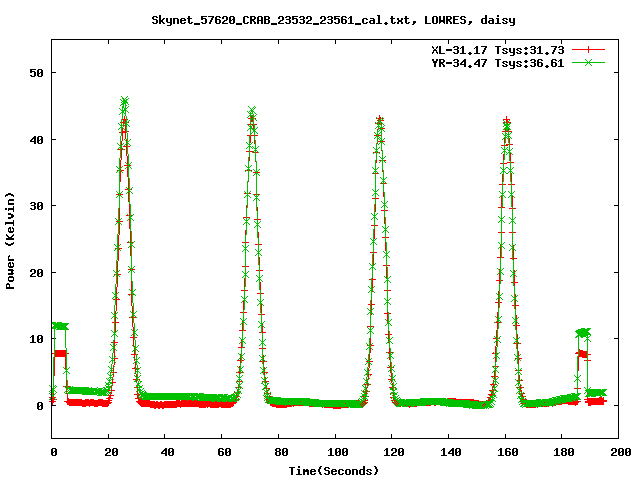The height and width of the screenshot is (480, 640).
Task: Click the green line sample in the legend
Action: tap(588, 62)
